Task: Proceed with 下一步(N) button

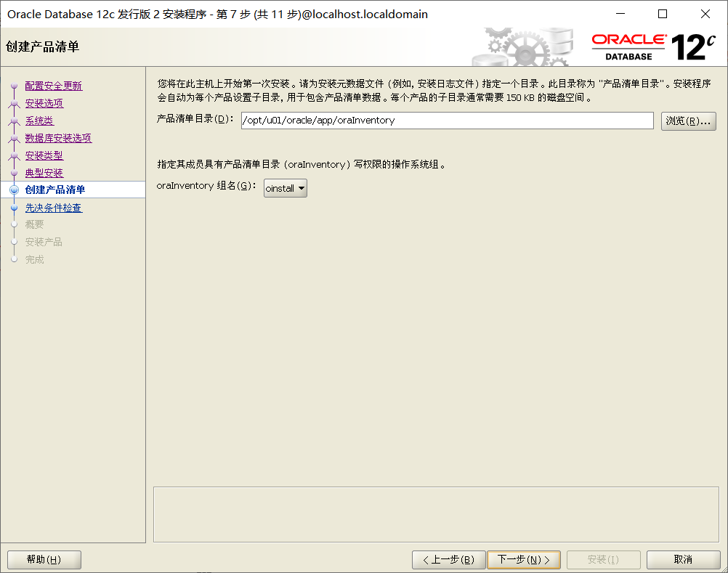Action: point(524,559)
